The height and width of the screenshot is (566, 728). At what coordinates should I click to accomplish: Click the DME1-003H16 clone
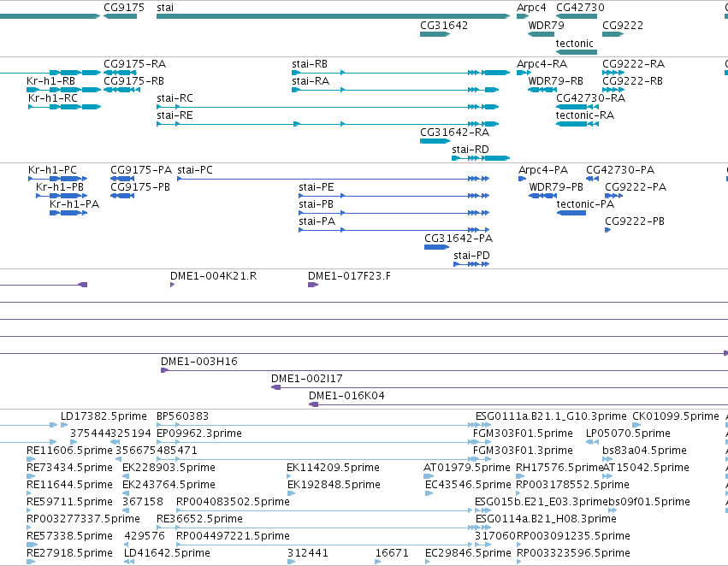(444, 370)
